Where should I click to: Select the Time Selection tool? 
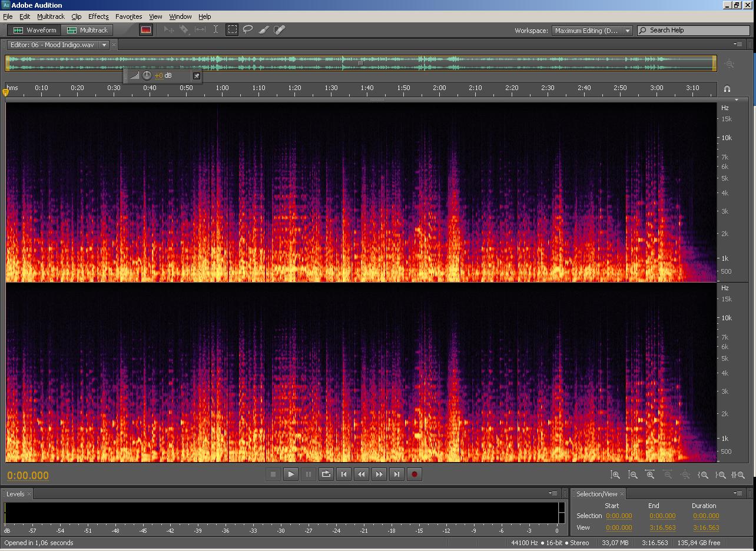click(x=215, y=29)
